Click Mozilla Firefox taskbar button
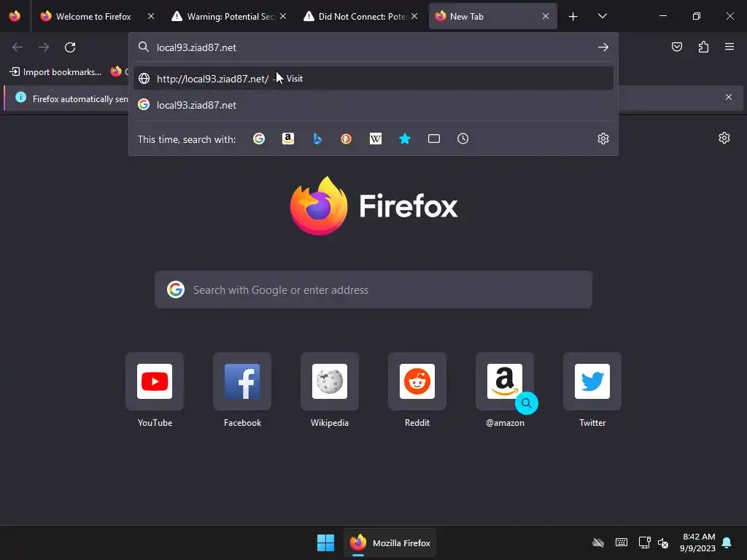The width and height of the screenshot is (747, 560). click(390, 542)
